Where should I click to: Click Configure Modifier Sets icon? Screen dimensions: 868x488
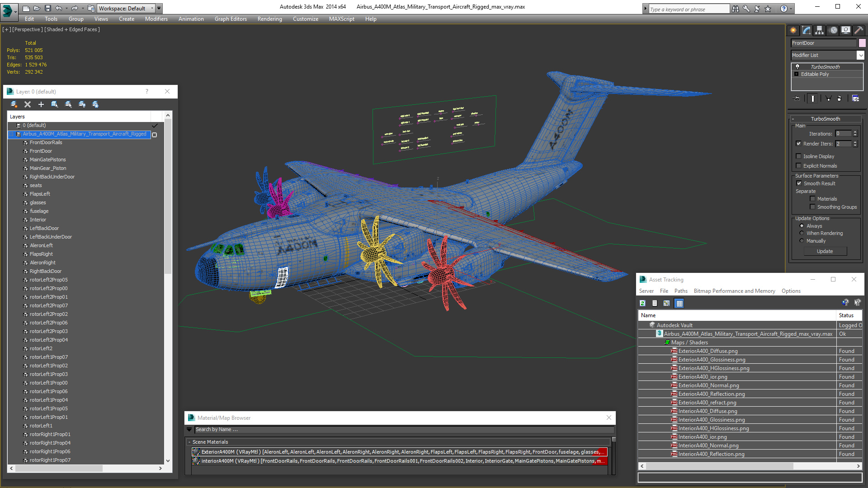coord(856,98)
